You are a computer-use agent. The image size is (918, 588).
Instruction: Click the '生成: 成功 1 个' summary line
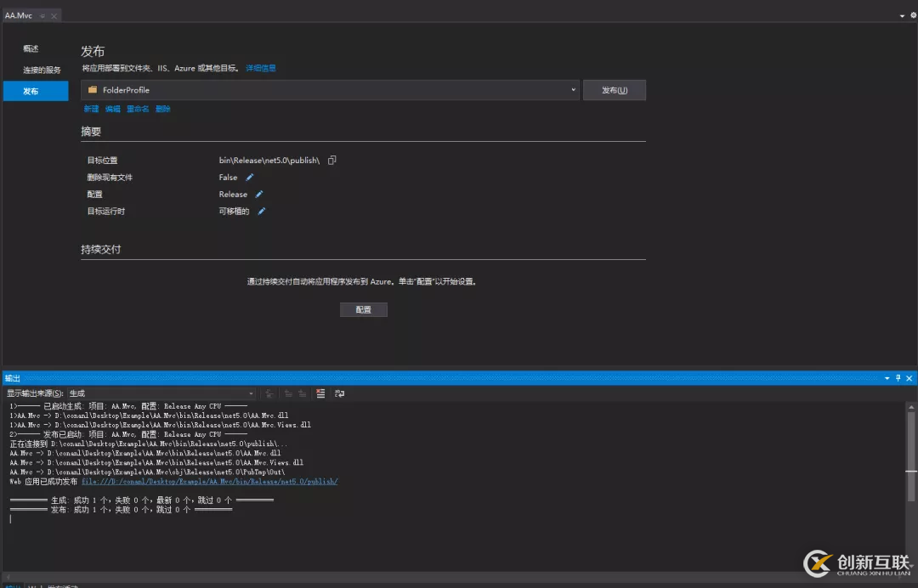click(142, 500)
